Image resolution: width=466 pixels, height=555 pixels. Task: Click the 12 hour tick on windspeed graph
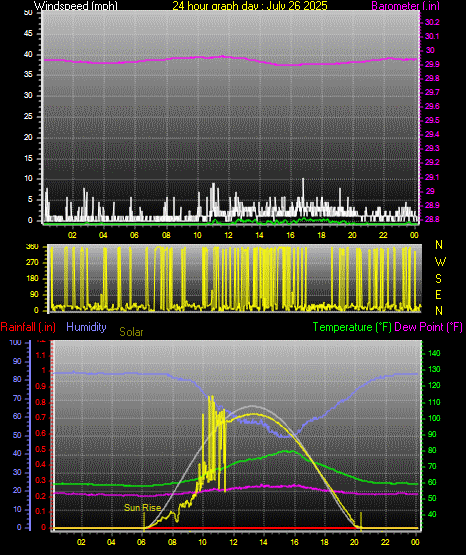(x=228, y=235)
